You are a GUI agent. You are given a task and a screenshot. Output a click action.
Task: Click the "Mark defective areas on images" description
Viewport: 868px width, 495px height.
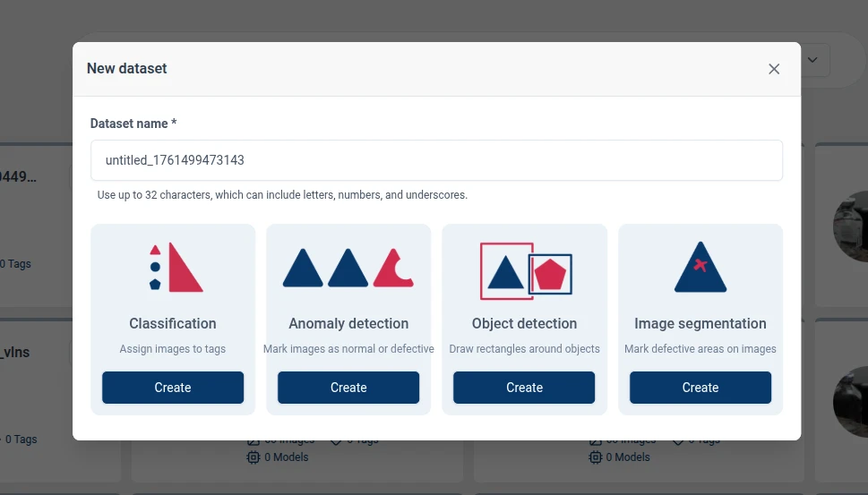(x=700, y=349)
